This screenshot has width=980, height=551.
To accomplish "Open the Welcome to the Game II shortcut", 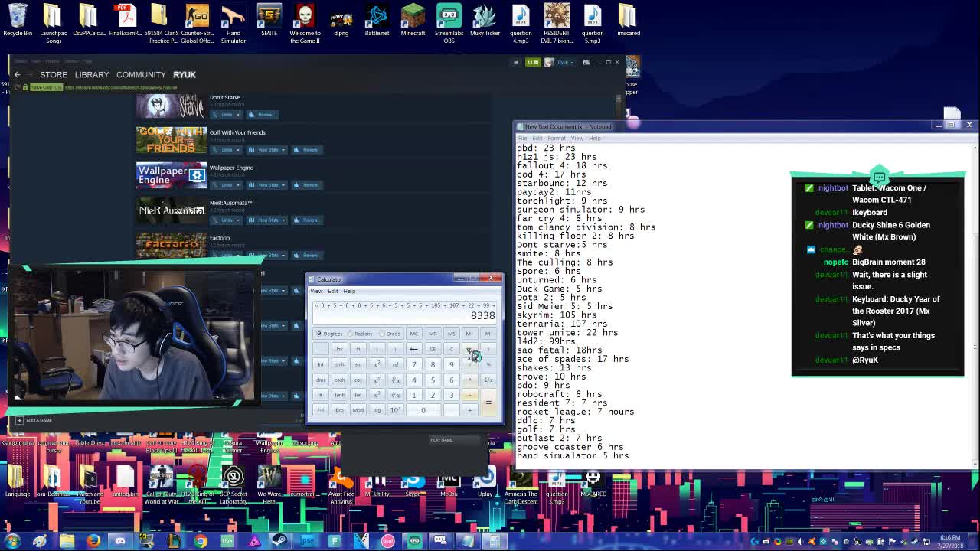I will [305, 23].
